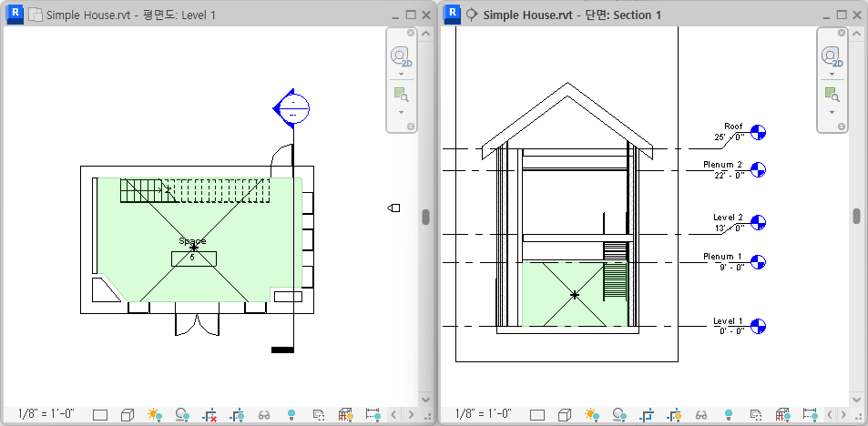Open Visual Style cube in Section 1 view
This screenshot has height=426, width=868.
pyautogui.click(x=565, y=414)
